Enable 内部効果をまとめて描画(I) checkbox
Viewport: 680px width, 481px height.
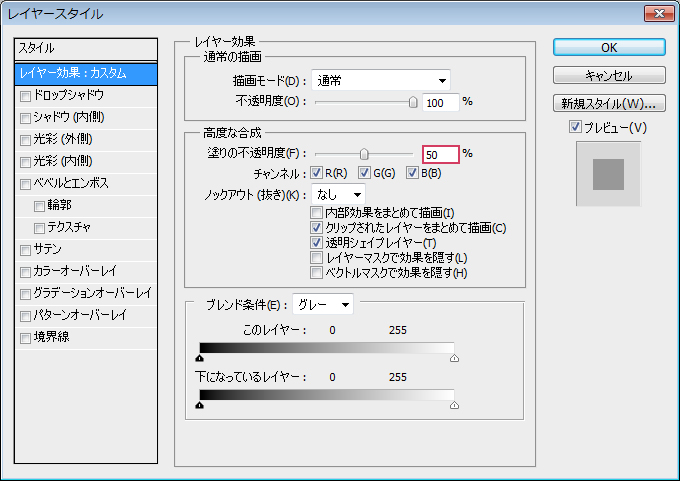click(316, 213)
